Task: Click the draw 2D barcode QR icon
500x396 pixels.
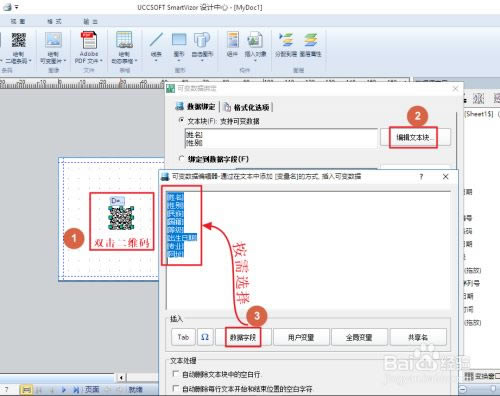Action: tap(18, 40)
